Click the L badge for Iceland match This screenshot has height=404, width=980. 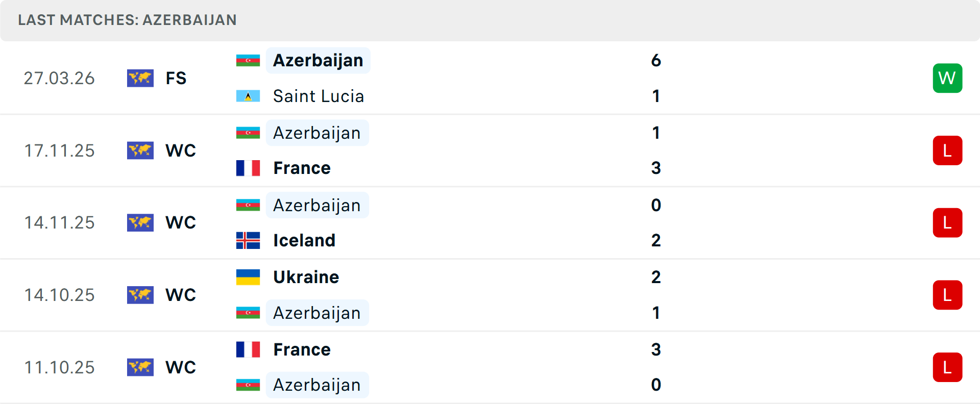(947, 222)
